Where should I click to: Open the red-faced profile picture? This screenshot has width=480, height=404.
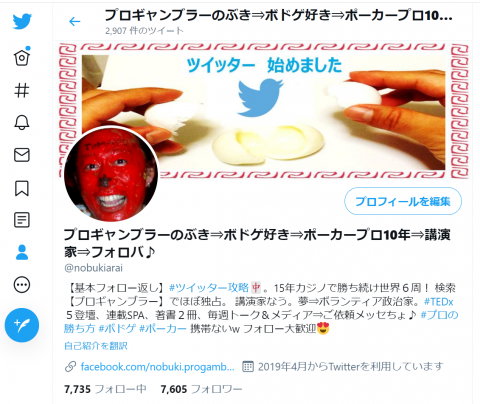[111, 174]
